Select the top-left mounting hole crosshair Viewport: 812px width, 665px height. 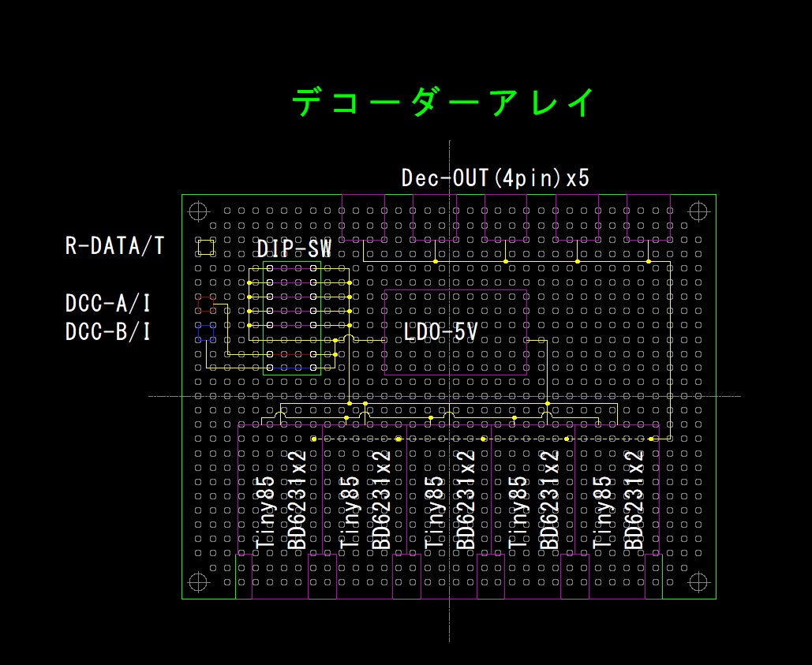198,211
